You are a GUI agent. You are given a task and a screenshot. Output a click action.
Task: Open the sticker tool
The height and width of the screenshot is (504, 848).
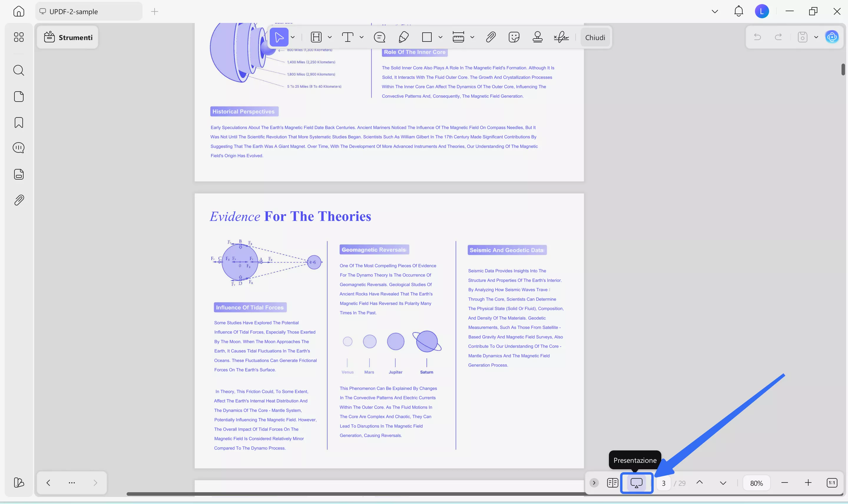[514, 37]
